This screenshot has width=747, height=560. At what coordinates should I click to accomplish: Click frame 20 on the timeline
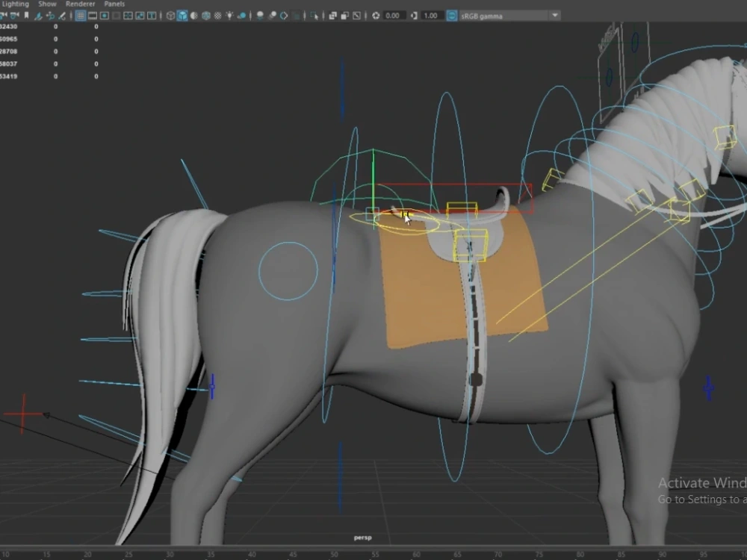click(87, 555)
